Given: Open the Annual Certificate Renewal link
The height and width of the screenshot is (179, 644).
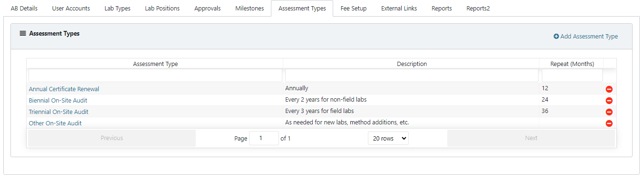Looking at the screenshot, I should (64, 89).
